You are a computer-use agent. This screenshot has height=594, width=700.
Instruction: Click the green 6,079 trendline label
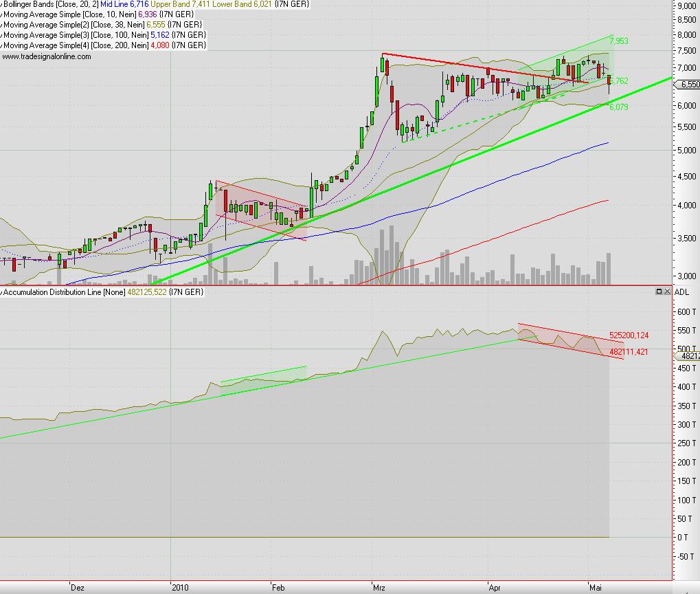tap(619, 107)
